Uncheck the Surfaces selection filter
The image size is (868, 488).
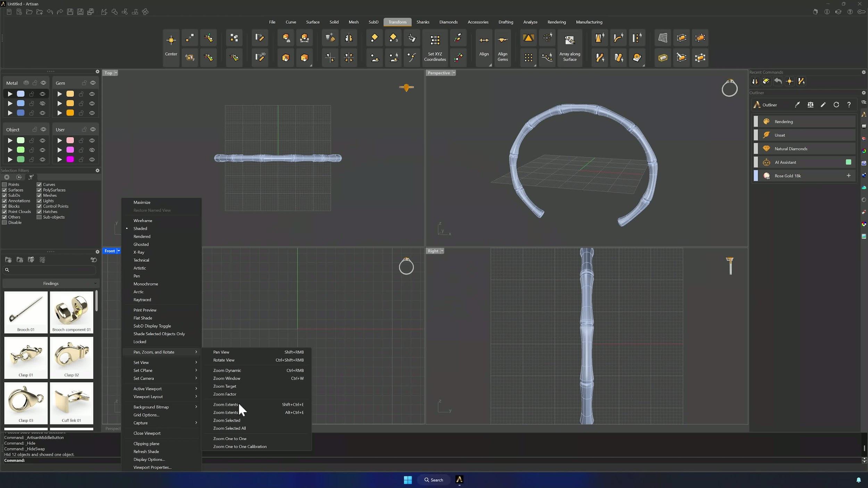(5, 190)
